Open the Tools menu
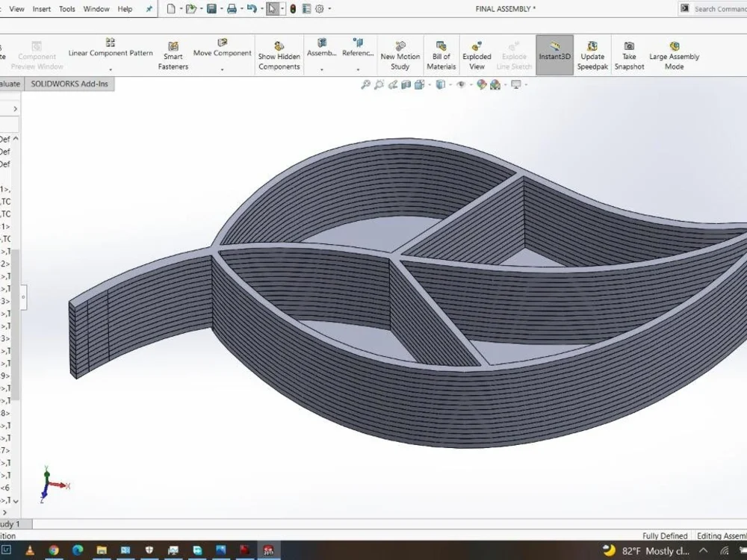Image resolution: width=747 pixels, height=560 pixels. pos(67,9)
